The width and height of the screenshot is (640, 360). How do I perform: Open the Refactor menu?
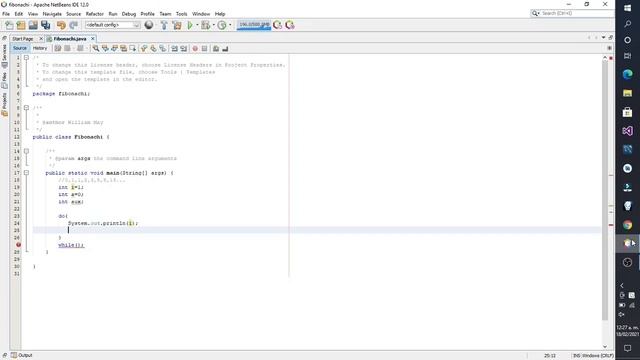click(x=95, y=14)
